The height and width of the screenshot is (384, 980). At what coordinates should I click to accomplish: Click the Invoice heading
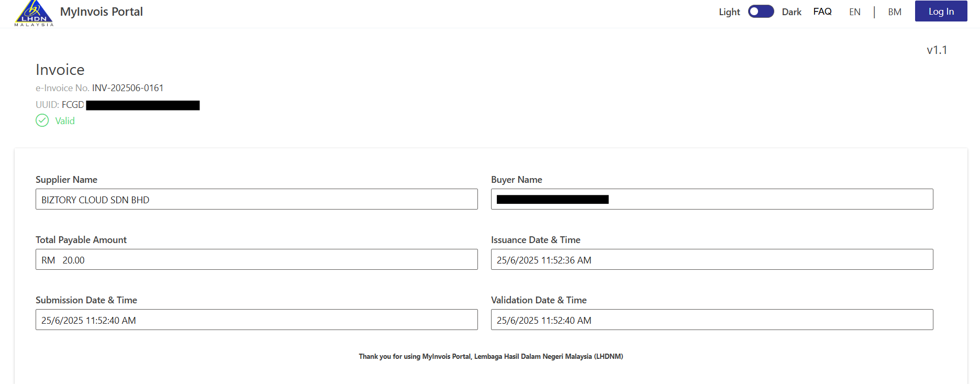[x=60, y=70]
